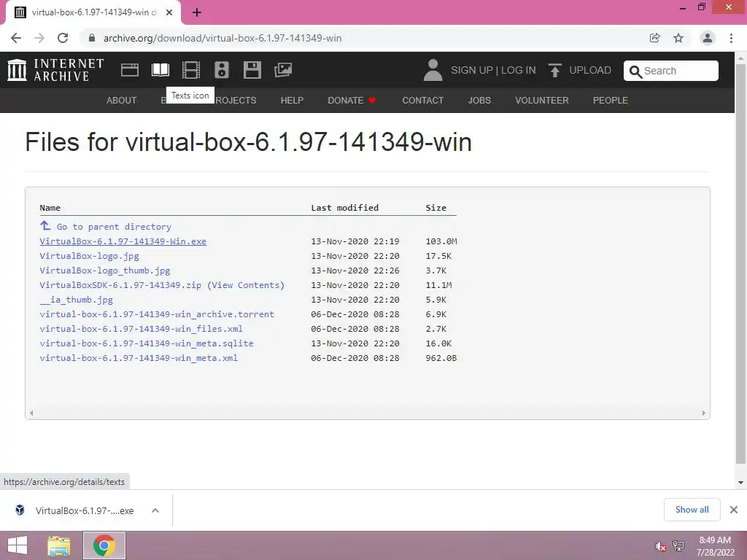Click Show all downloads button

coord(692,510)
